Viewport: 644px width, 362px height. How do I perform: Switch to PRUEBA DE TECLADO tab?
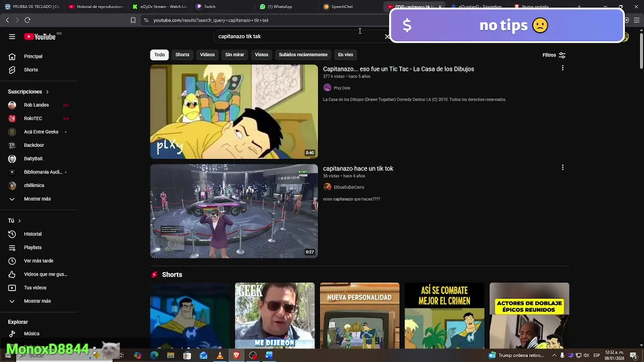click(x=32, y=7)
